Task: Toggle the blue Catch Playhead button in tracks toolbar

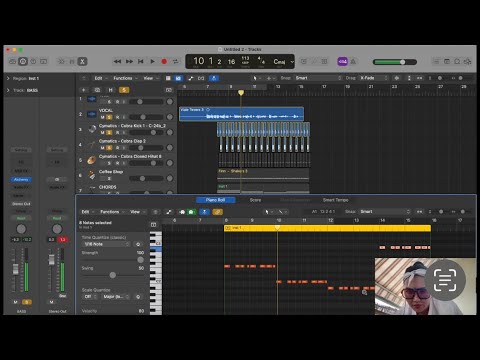Action: 214,78
